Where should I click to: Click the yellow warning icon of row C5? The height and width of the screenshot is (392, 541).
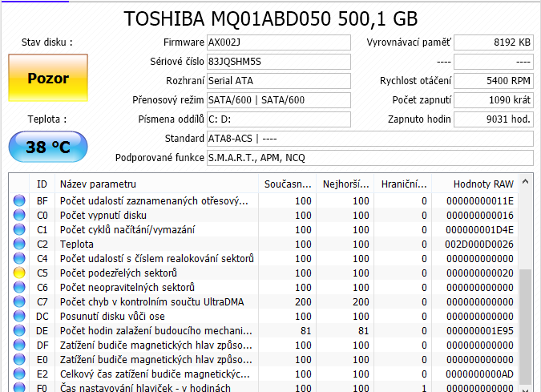[x=19, y=273]
